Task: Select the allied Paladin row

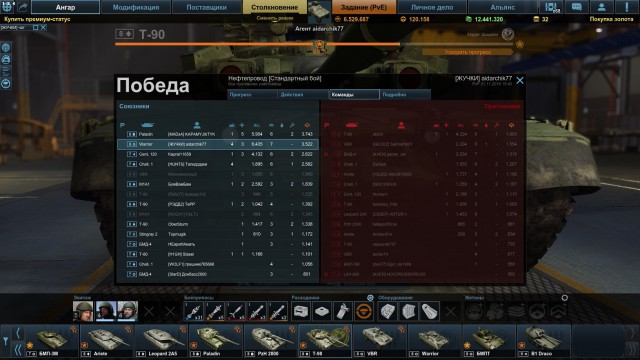Action: pyautogui.click(x=218, y=134)
